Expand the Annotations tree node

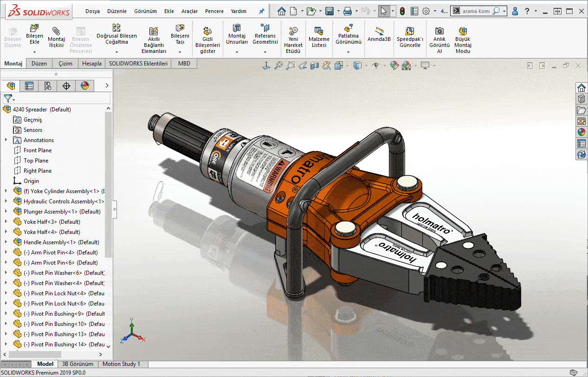pos(6,140)
